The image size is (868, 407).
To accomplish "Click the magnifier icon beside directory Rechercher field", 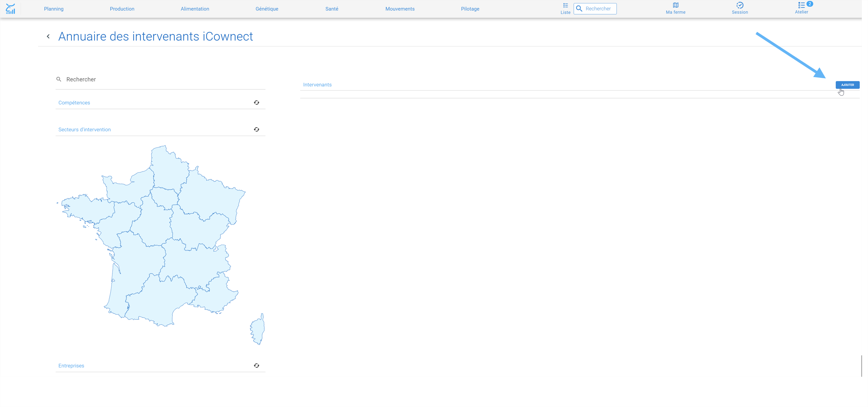I will point(59,79).
